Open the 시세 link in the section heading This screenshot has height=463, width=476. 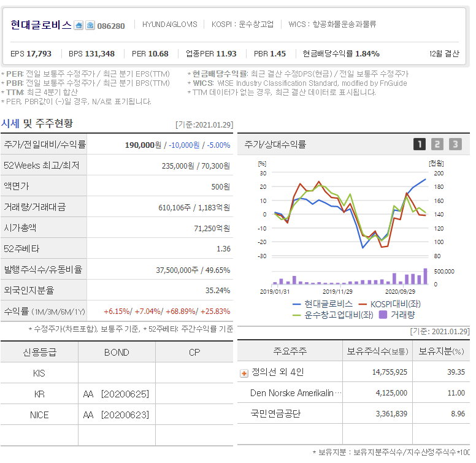coord(10,123)
